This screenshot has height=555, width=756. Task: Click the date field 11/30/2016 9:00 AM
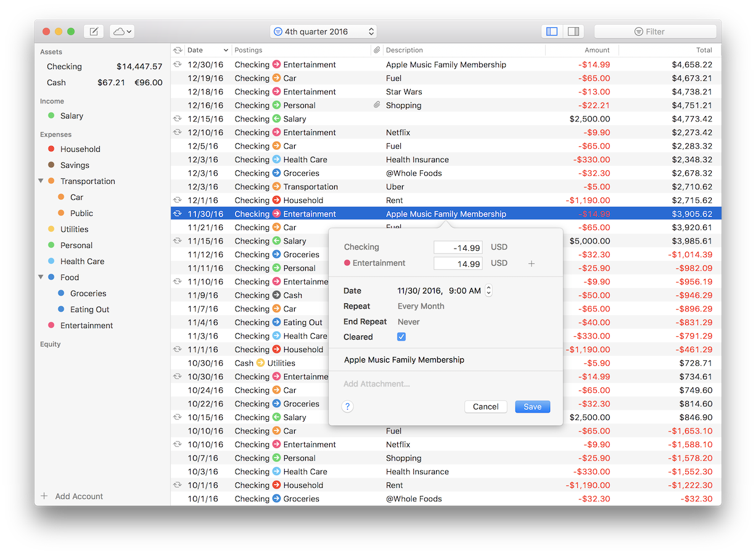pyautogui.click(x=440, y=290)
